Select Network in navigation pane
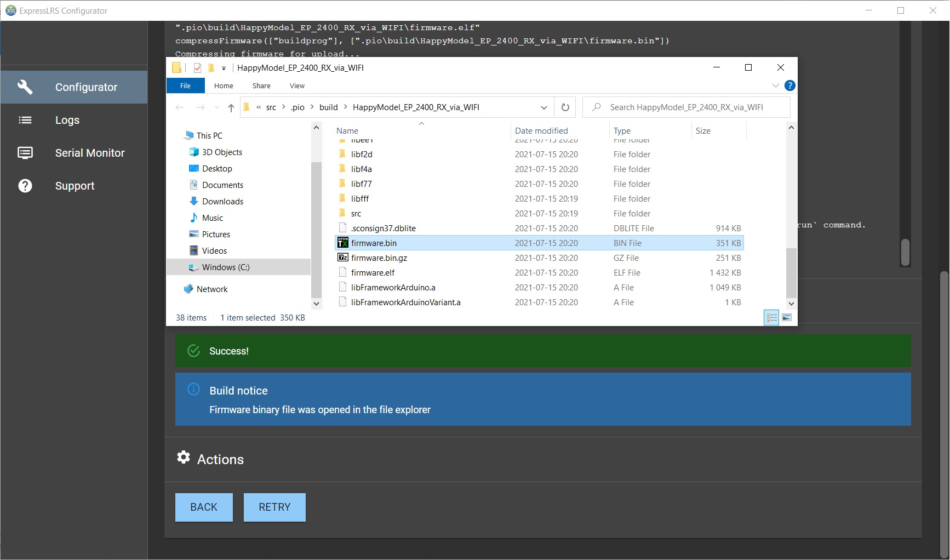950x560 pixels. point(206,289)
